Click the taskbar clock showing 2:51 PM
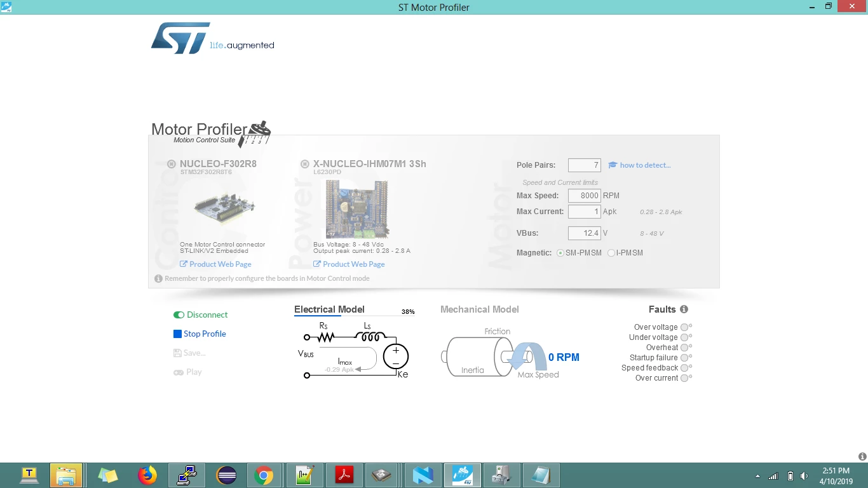 (835, 476)
